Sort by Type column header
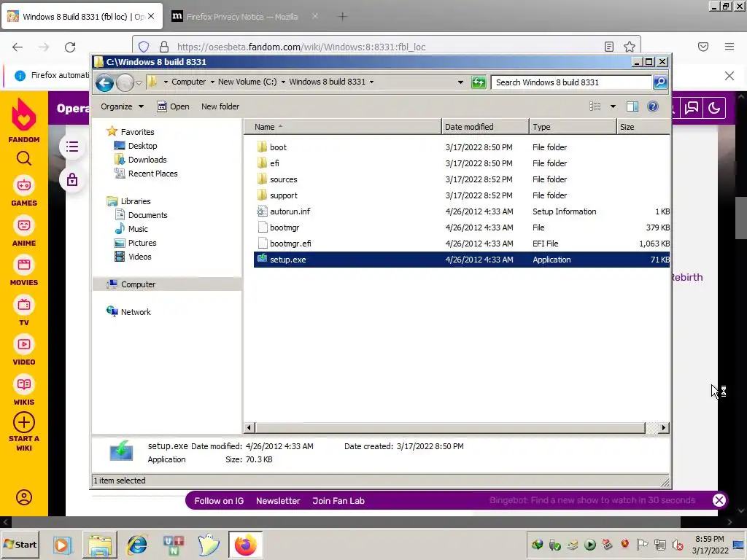 573,127
